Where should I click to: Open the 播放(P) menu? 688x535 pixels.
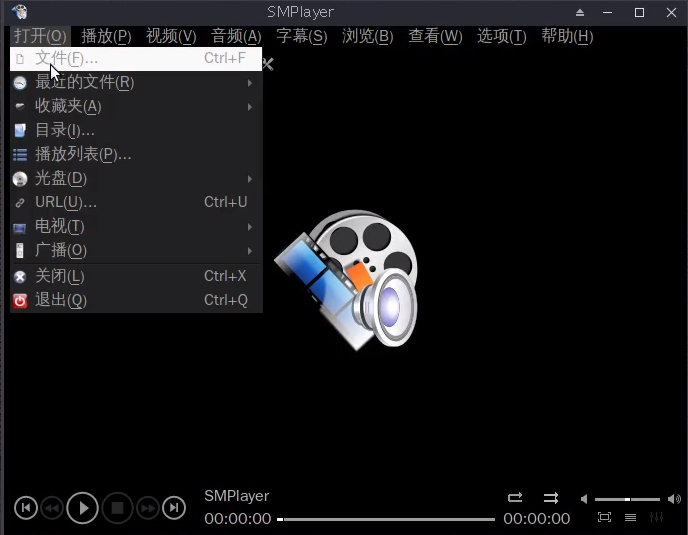(x=106, y=36)
